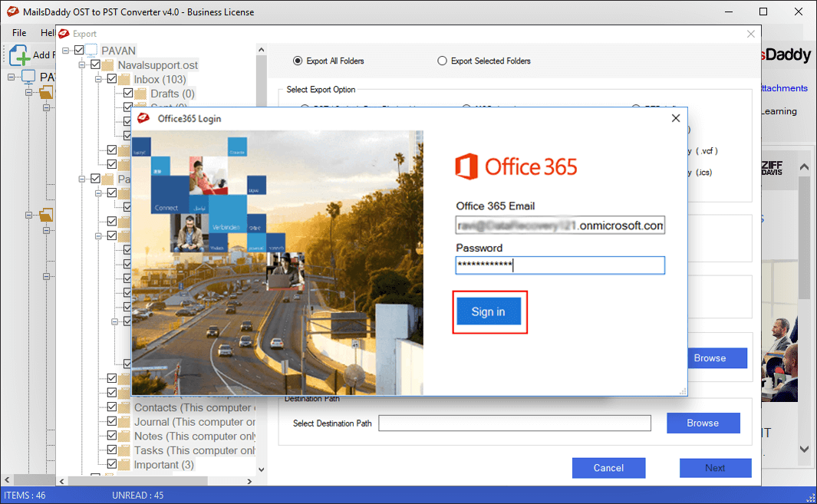This screenshot has width=817, height=504.
Task: Select Important (3) folder label
Action: [163, 464]
